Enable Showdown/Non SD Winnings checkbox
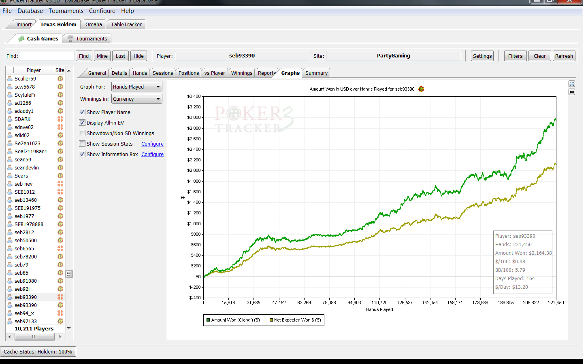The width and height of the screenshot is (588, 364). coord(82,133)
